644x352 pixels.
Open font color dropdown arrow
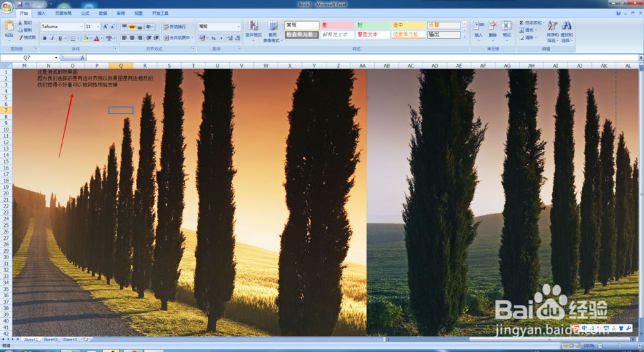click(x=102, y=38)
